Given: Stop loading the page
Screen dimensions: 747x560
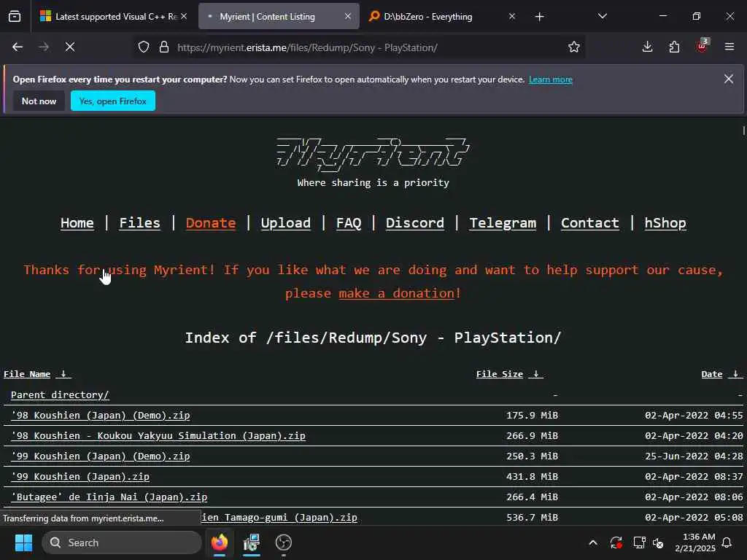Looking at the screenshot, I should (x=69, y=47).
